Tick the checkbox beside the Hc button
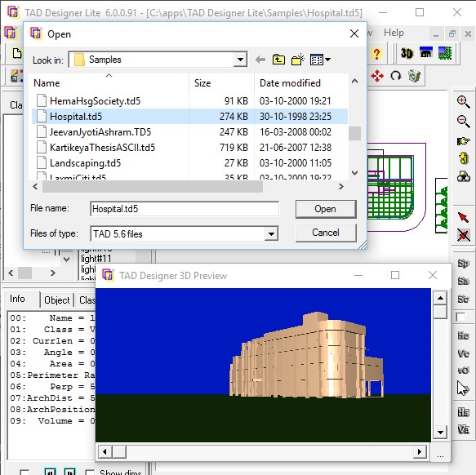 pos(460,317)
